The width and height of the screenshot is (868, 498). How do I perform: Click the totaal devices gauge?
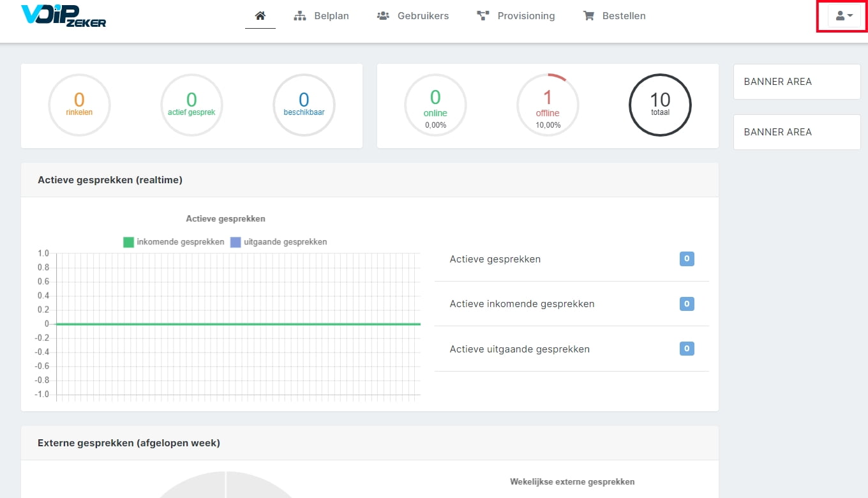point(660,105)
